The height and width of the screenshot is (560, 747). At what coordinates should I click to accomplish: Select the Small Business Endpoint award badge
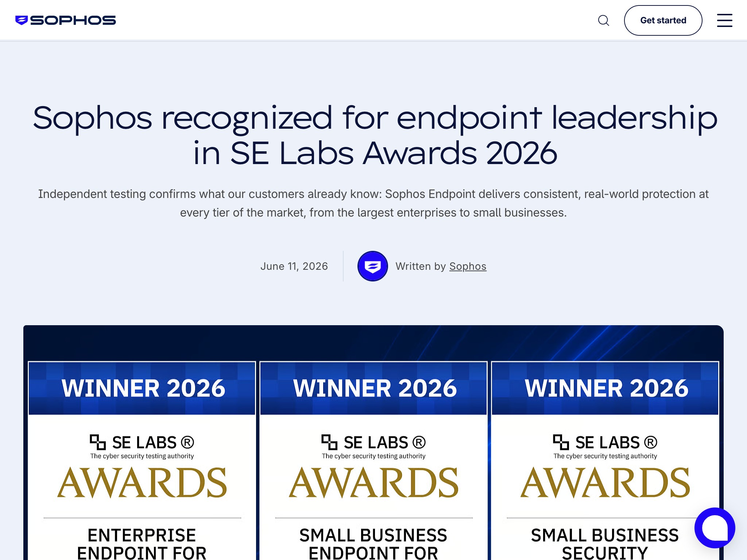373,460
